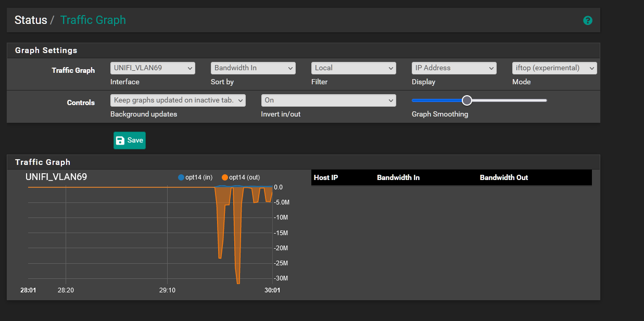Open the Invert in/out dropdown set to On
This screenshot has height=321, width=644.
pyautogui.click(x=329, y=100)
